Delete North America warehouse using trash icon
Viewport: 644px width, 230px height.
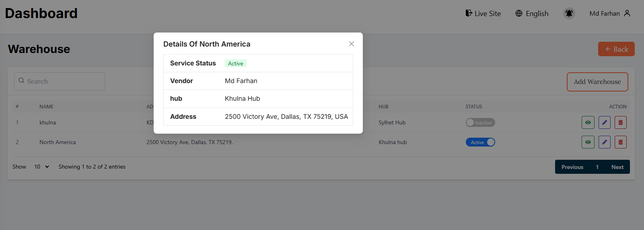tap(620, 142)
